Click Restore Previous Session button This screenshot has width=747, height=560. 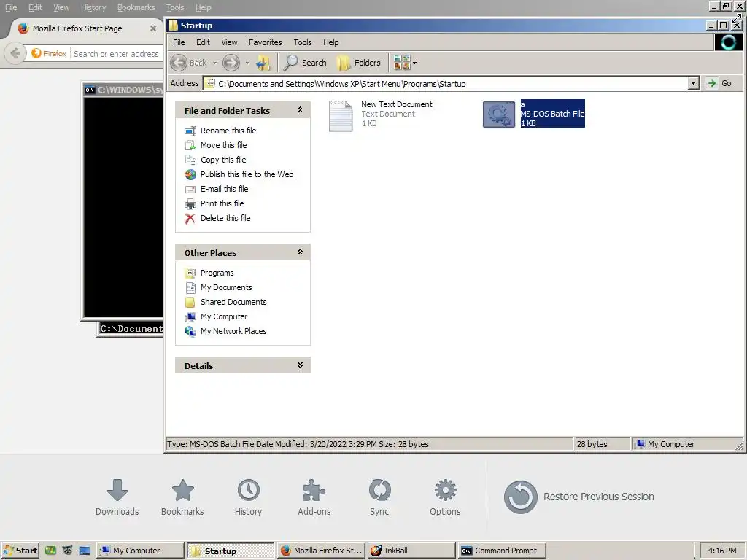578,497
